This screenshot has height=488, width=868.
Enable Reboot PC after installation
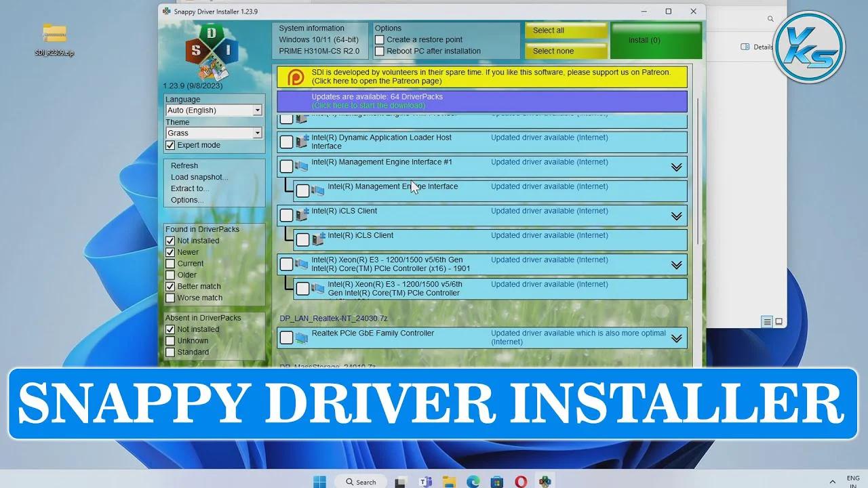(380, 51)
